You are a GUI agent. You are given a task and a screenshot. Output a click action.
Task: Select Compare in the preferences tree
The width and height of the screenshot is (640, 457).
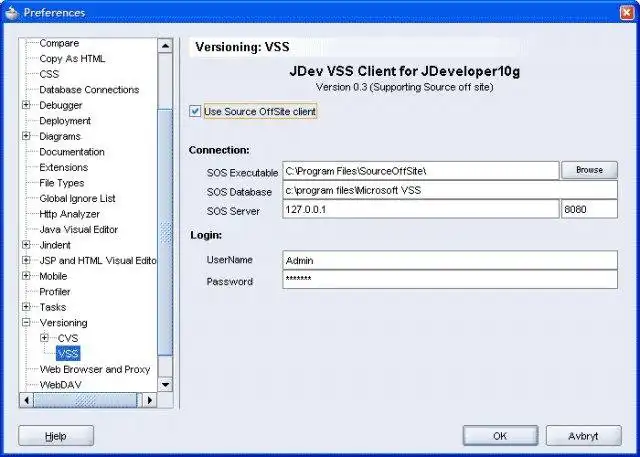pyautogui.click(x=59, y=43)
